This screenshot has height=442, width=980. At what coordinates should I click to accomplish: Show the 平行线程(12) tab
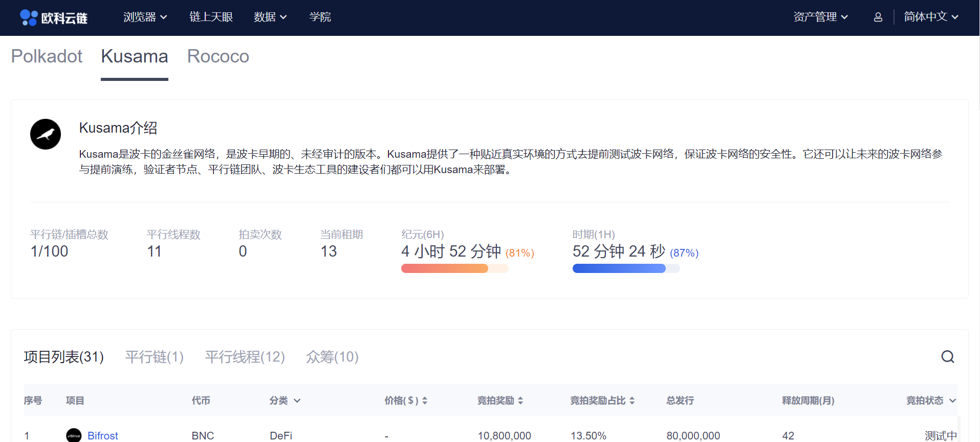click(245, 356)
